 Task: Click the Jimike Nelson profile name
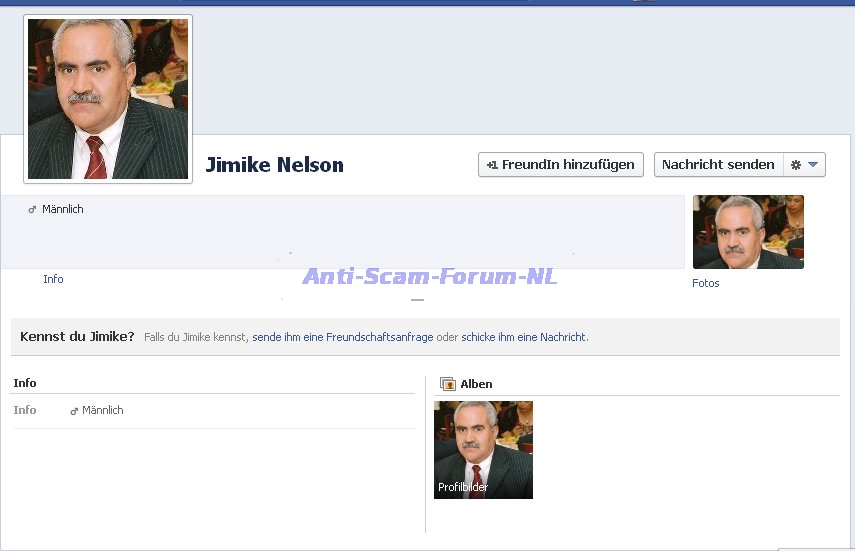point(274,165)
